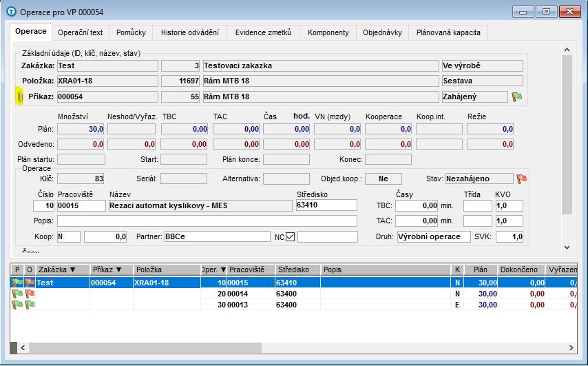Click the Třída field in TBC row
This screenshot has width=588, height=366.
click(478, 205)
